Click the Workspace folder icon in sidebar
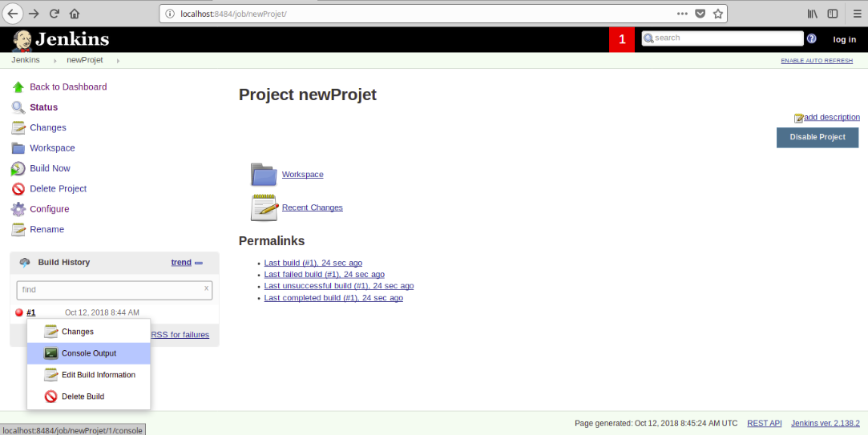The width and height of the screenshot is (868, 435). 18,148
